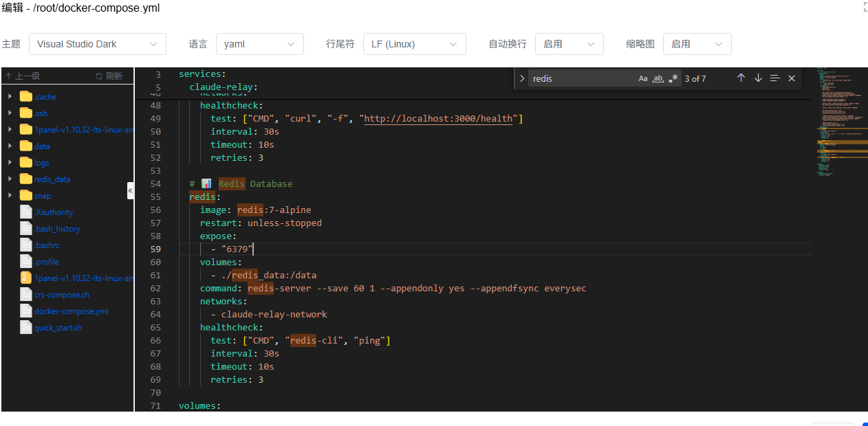Open the LF (Linux) line ending dropdown
Screen dimensions: 868x426
415,44
